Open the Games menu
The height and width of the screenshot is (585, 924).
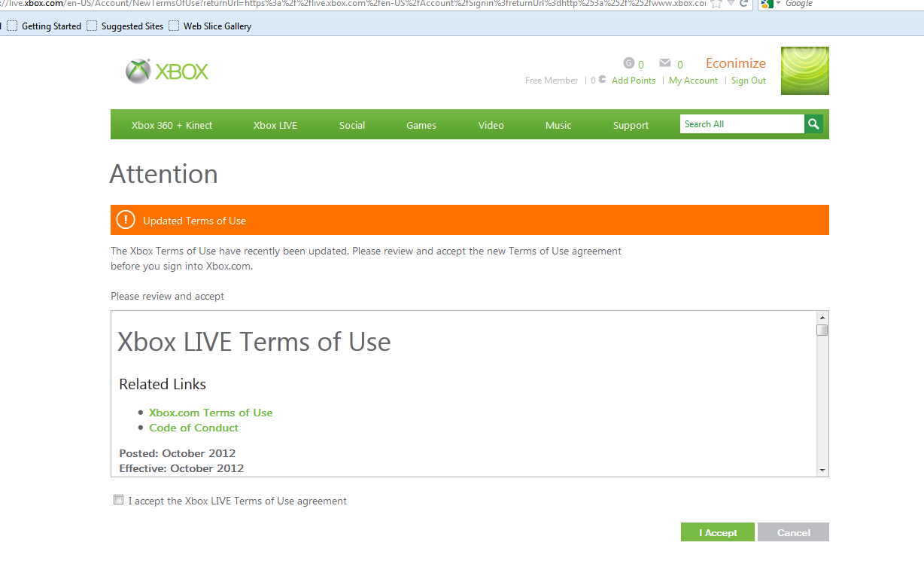pyautogui.click(x=421, y=125)
